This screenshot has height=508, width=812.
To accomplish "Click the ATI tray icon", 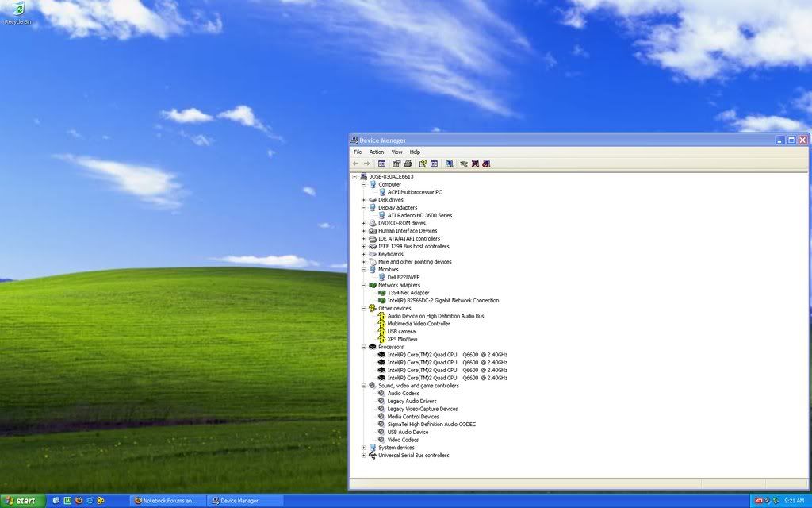I will 759,501.
